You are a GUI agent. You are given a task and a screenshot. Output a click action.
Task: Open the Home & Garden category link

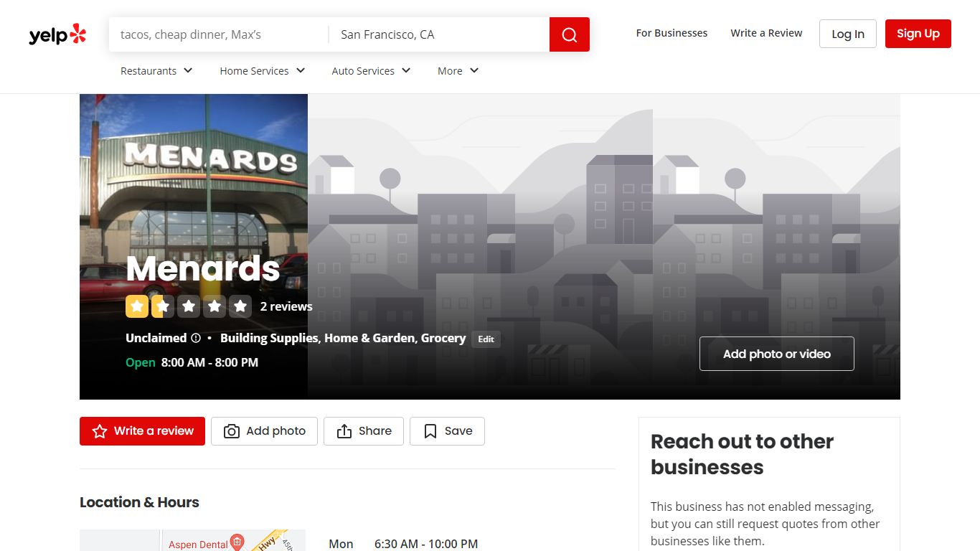369,338
